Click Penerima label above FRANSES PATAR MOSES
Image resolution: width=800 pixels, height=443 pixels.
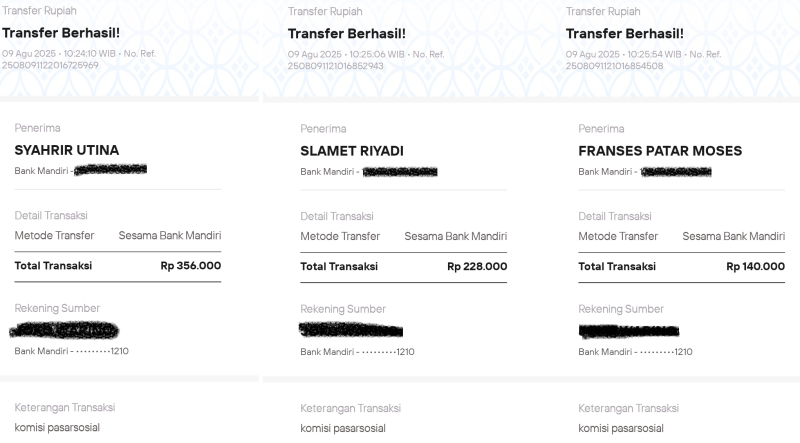[601, 129]
